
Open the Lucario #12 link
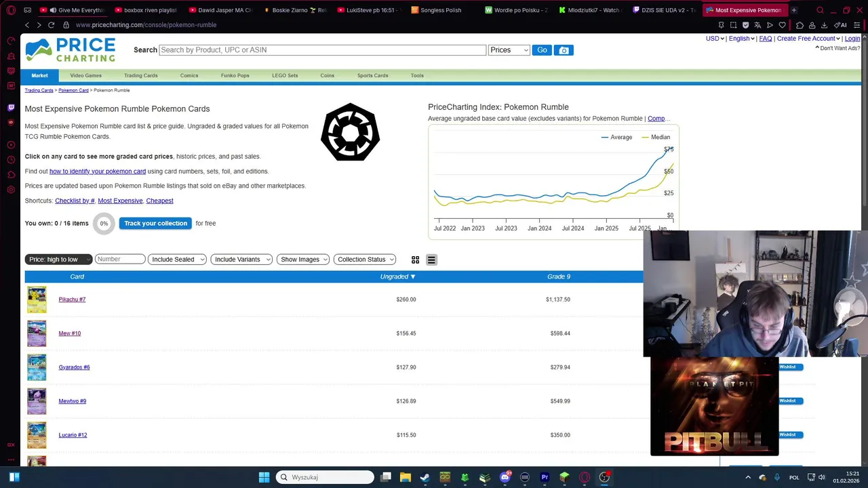pos(73,435)
